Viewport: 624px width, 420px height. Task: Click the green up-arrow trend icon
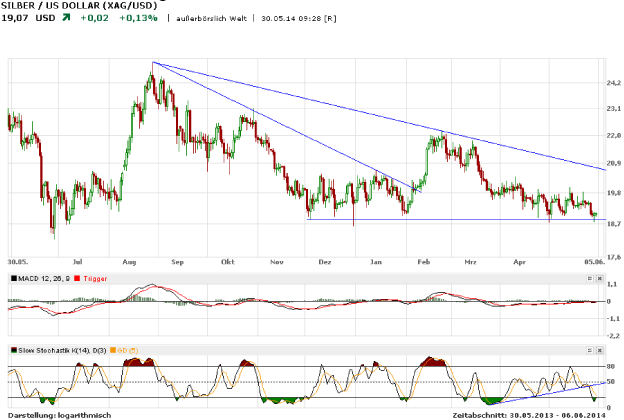(68, 18)
